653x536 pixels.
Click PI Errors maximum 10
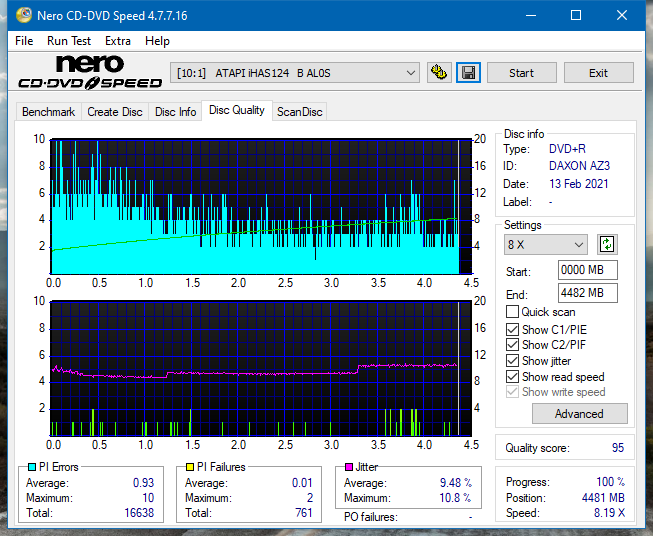point(148,498)
